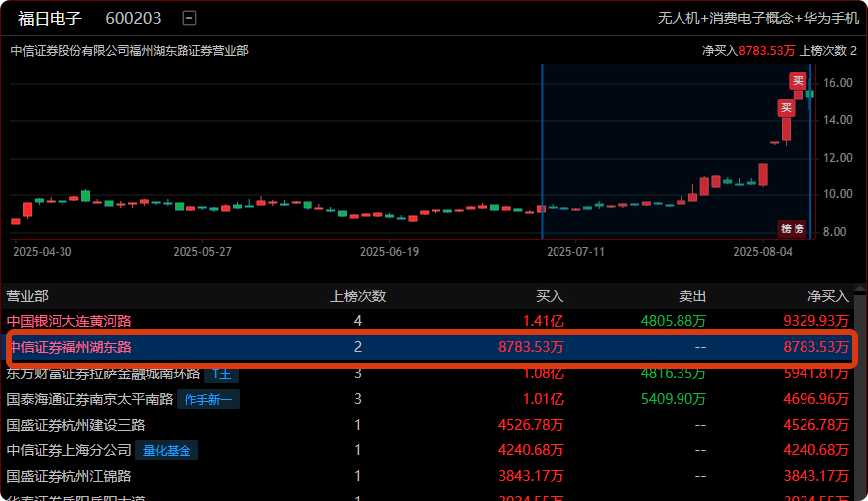The height and width of the screenshot is (501, 868).
Task: Select the 国盛证券杭州江锦路 row
Action: click(427, 476)
